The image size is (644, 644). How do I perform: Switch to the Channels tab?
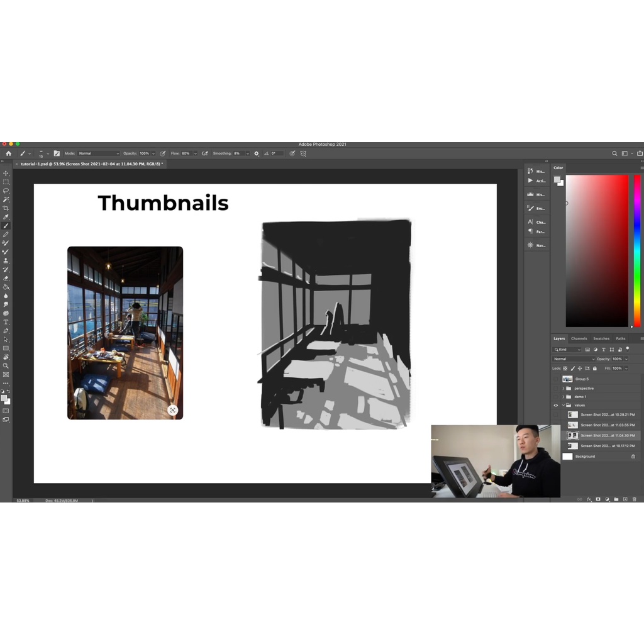[579, 338]
